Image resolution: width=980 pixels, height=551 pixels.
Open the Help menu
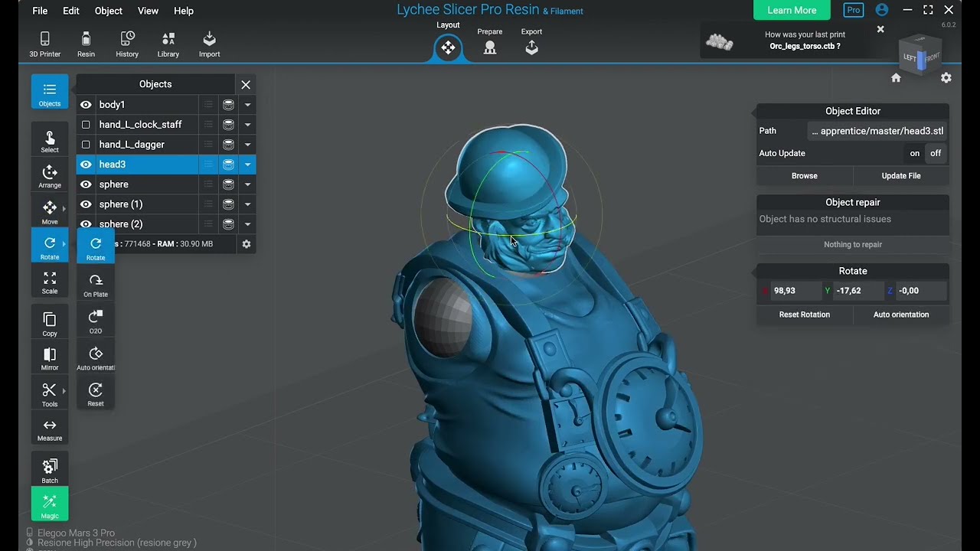click(184, 11)
